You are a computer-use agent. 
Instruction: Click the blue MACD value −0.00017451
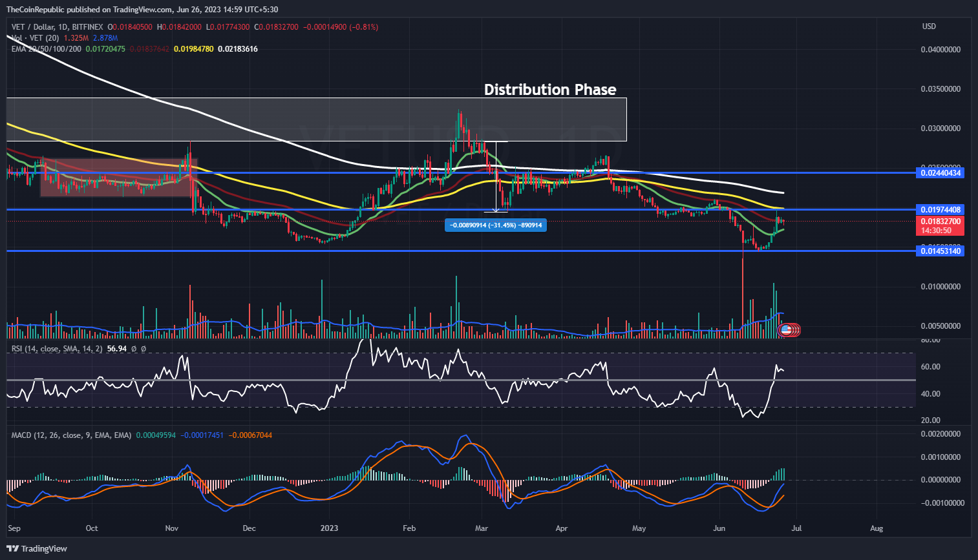tap(202, 435)
